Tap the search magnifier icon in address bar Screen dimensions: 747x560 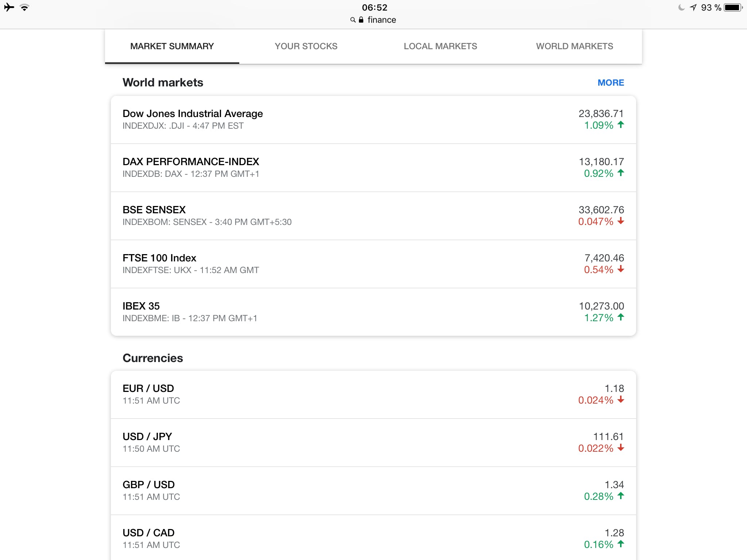point(353,20)
